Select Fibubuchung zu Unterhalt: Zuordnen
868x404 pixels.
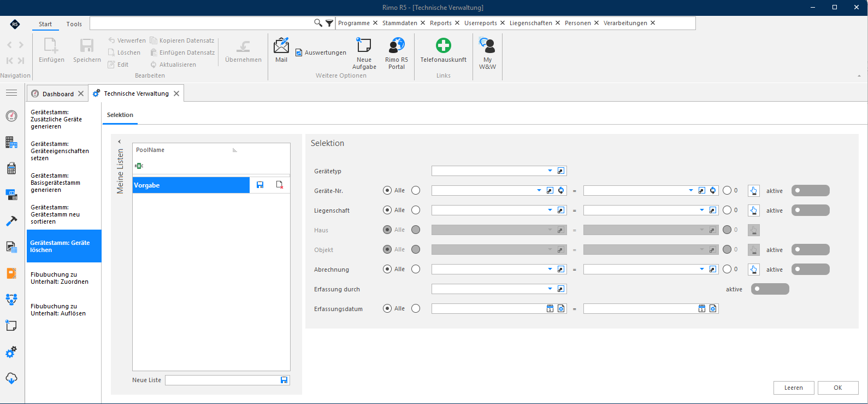click(64, 278)
